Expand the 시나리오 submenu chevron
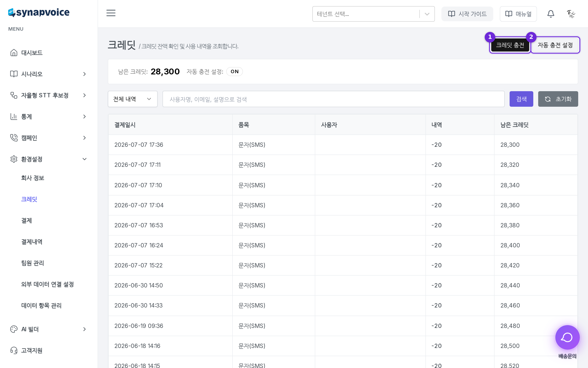The image size is (588, 368). pyautogui.click(x=85, y=74)
